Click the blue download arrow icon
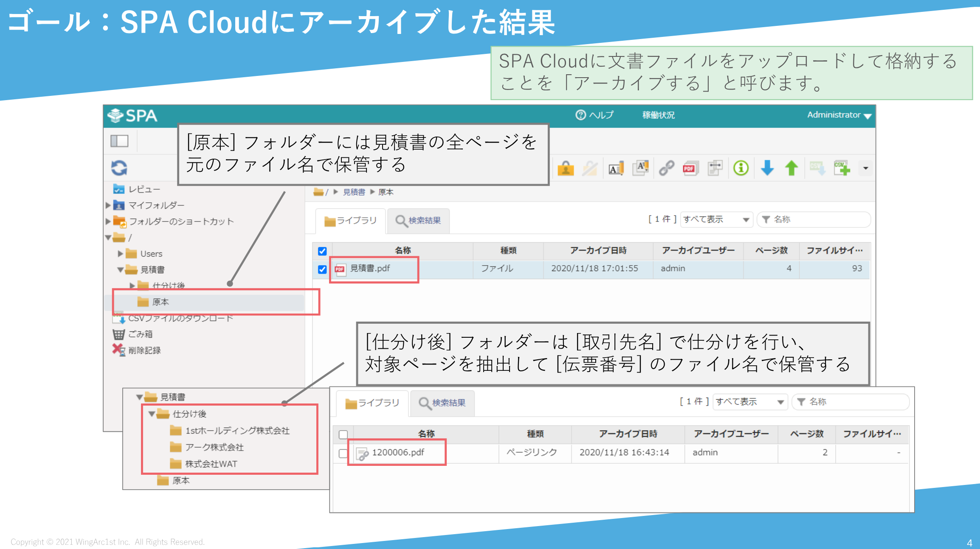The image size is (980, 549). pos(767,168)
